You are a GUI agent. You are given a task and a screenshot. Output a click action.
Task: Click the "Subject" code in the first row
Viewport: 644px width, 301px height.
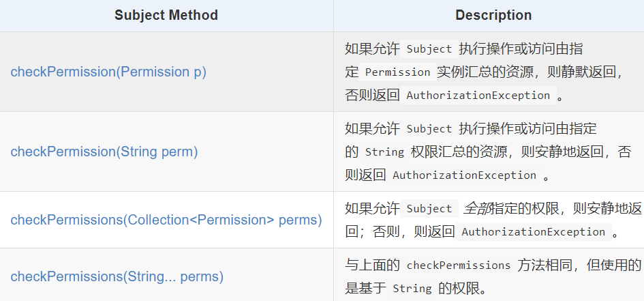pos(429,49)
